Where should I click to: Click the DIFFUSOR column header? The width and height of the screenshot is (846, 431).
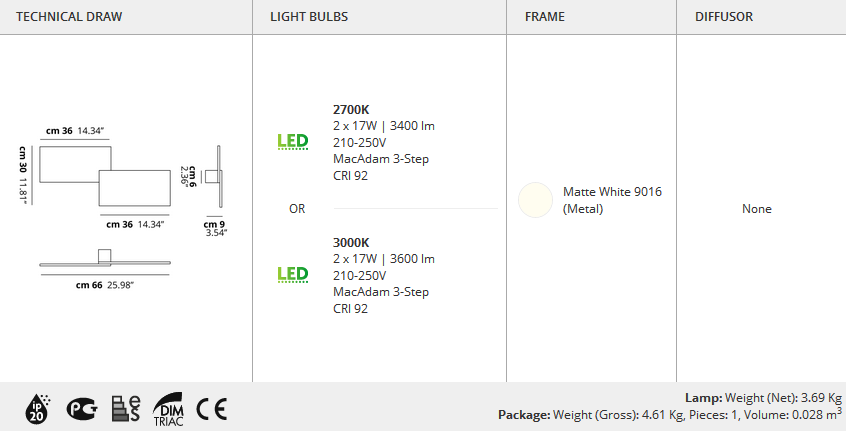click(x=724, y=17)
